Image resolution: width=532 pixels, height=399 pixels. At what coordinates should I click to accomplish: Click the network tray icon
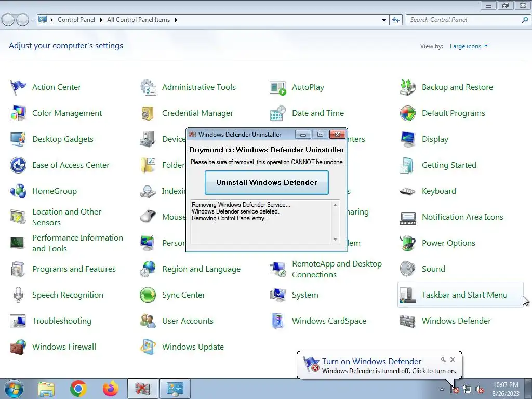[x=467, y=390]
